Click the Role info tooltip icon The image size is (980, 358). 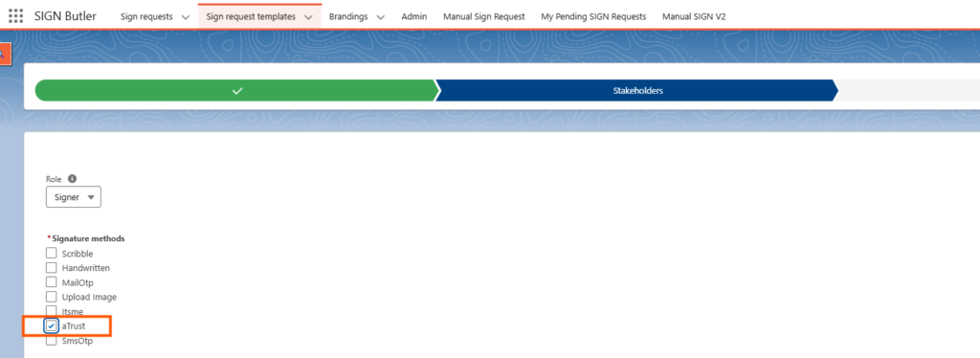pos(72,179)
